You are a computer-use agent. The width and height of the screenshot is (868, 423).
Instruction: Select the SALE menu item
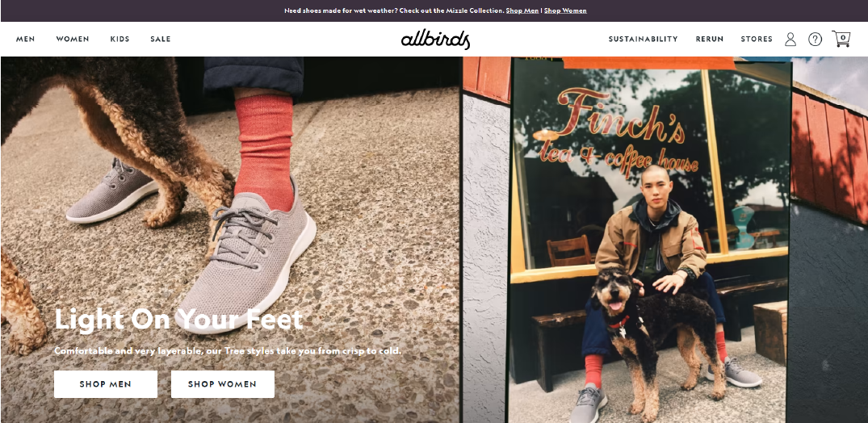161,40
